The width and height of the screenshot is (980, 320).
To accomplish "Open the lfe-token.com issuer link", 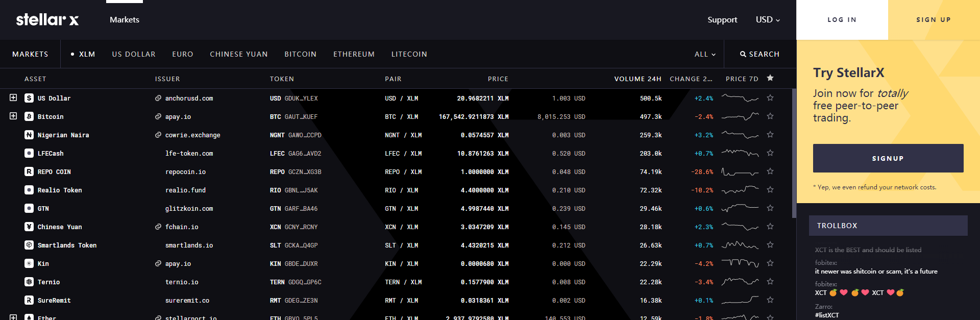I will click(189, 153).
